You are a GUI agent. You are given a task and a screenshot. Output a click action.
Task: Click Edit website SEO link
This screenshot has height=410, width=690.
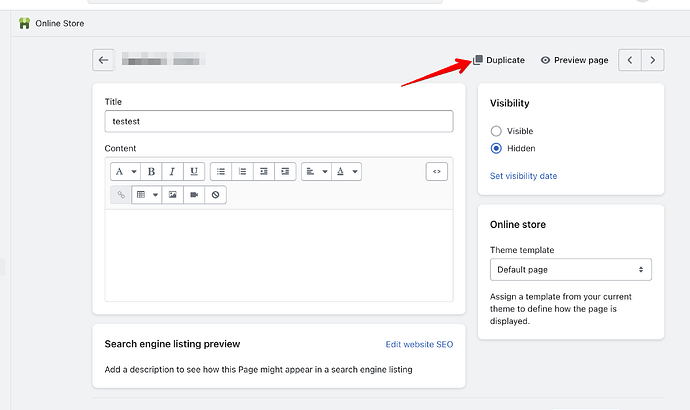[x=419, y=344]
